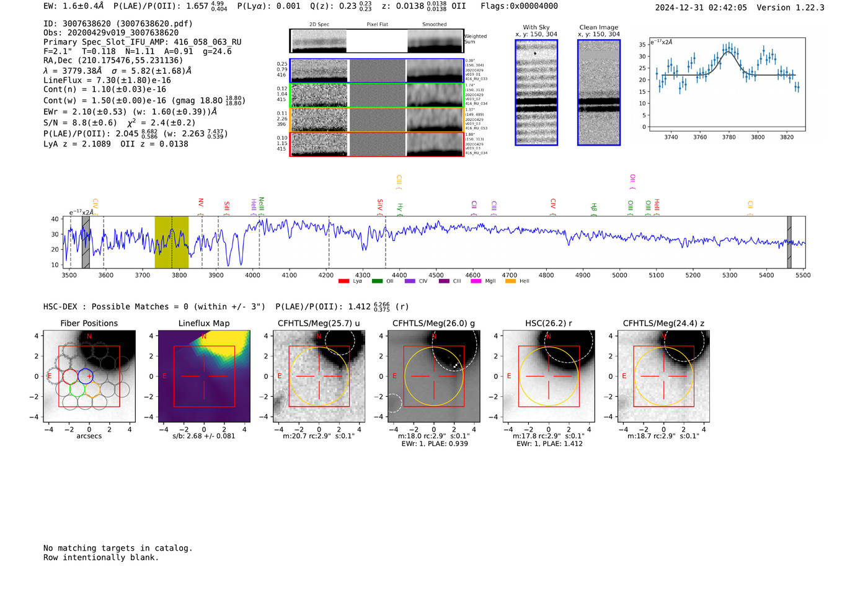Click the blue fiber circle in Fiber Positions

86,376
